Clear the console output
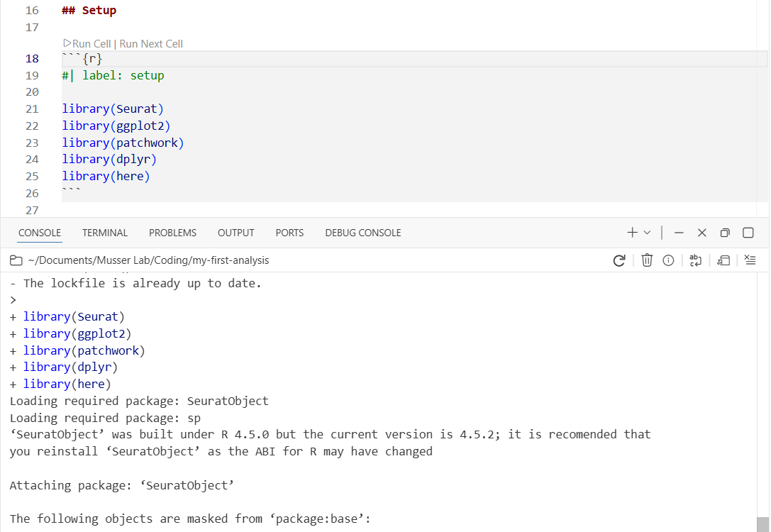The height and width of the screenshot is (532, 771). pos(751,260)
